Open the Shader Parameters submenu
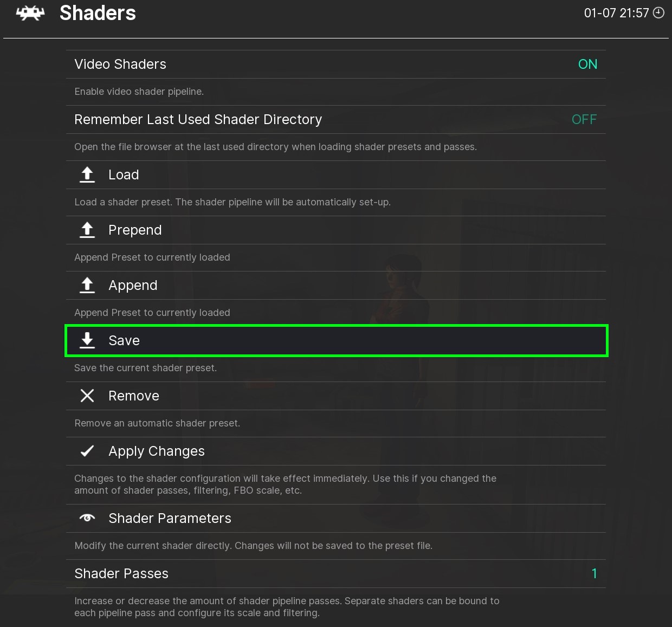Image resolution: width=672 pixels, height=627 pixels. coord(170,518)
